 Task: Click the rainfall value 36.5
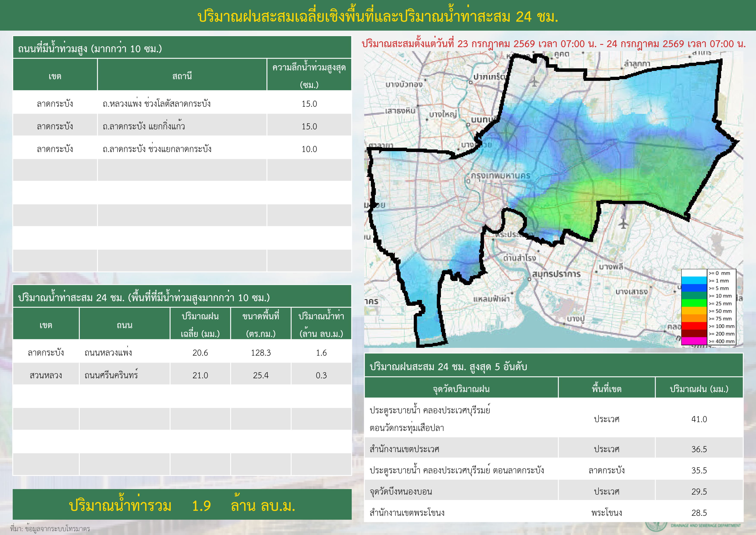tap(699, 449)
